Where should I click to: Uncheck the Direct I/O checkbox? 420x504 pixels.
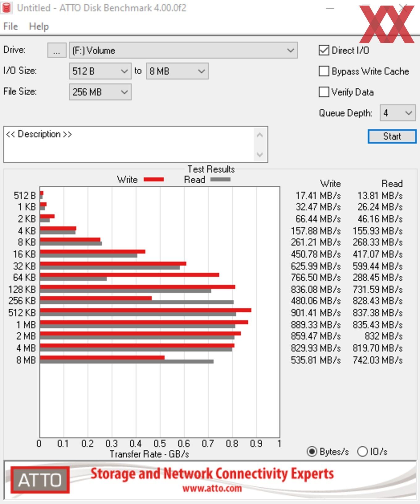coord(324,50)
